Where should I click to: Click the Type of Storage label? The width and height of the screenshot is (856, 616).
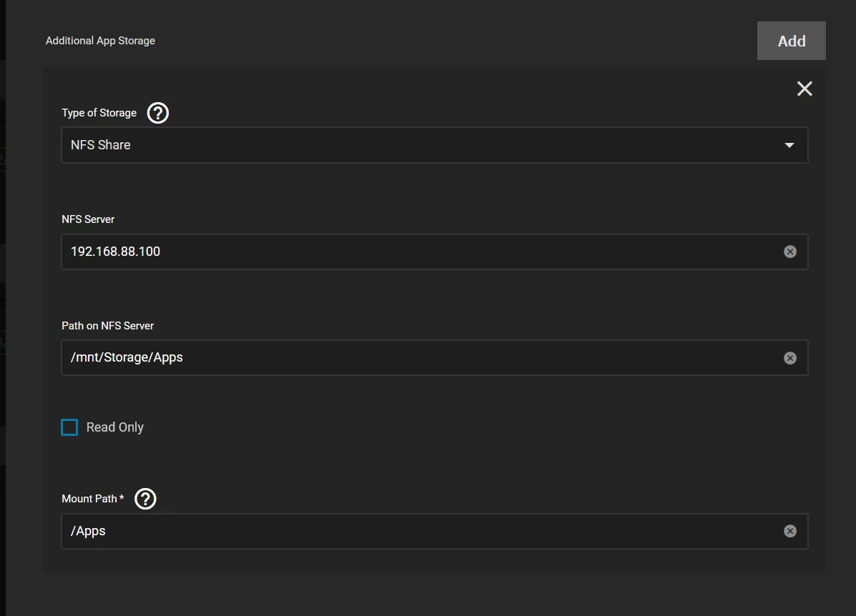point(99,113)
